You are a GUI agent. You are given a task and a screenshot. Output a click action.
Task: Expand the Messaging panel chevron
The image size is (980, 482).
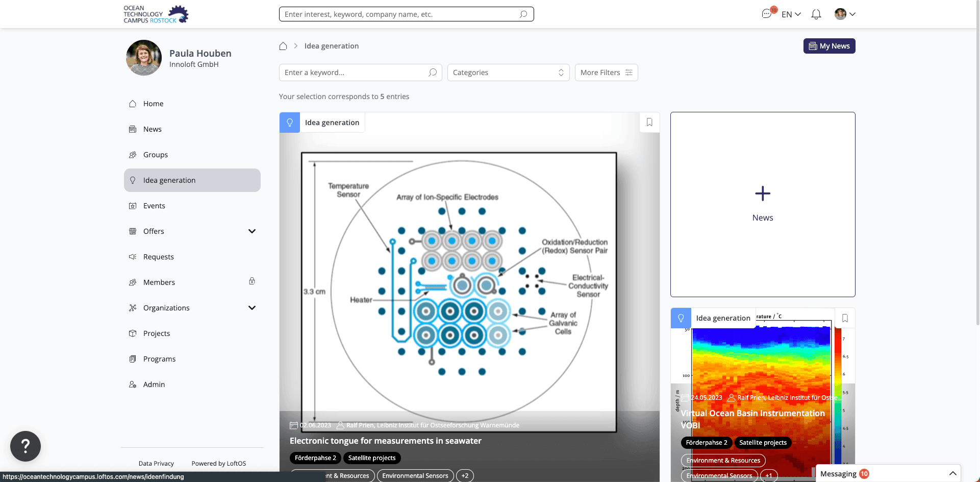[952, 474]
